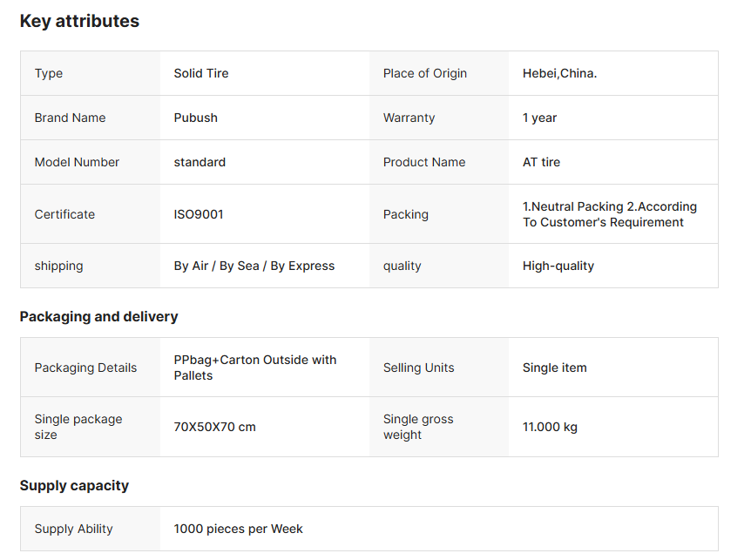Click the Pubush brand name value
751x560 pixels.
coord(196,118)
